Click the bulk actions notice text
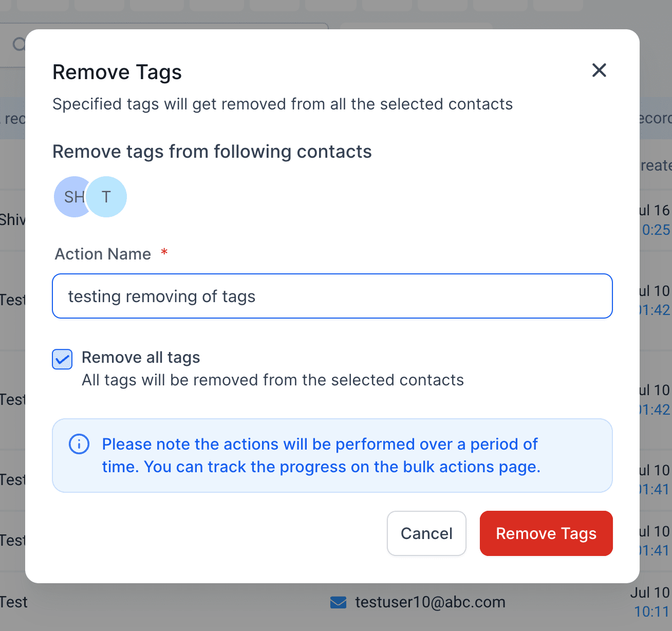 pos(321,455)
